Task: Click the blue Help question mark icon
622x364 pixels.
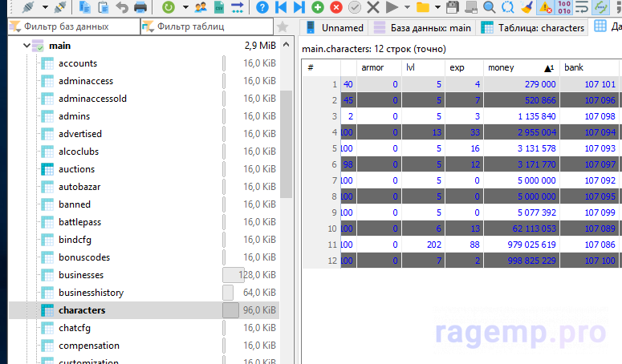Action: pyautogui.click(x=262, y=7)
